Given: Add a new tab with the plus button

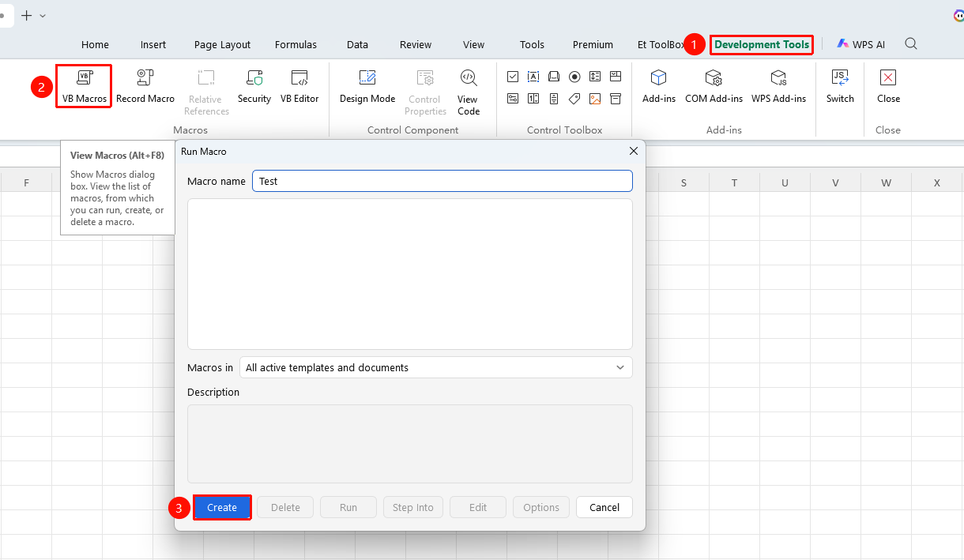Looking at the screenshot, I should click(x=26, y=15).
